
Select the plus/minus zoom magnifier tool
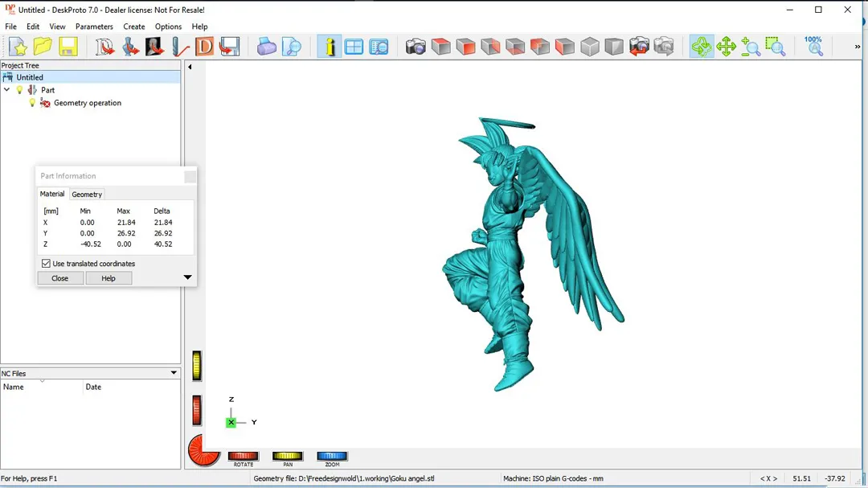[x=751, y=47]
